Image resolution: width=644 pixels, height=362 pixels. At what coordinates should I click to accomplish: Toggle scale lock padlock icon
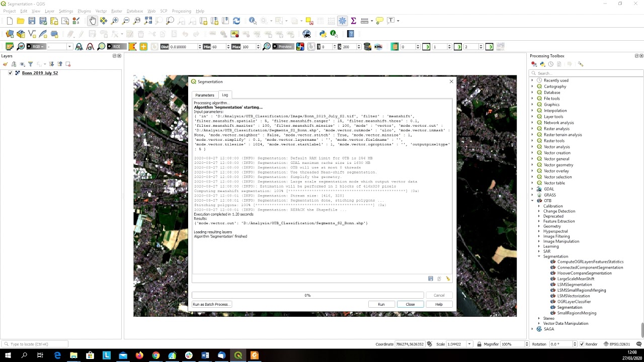(479, 344)
